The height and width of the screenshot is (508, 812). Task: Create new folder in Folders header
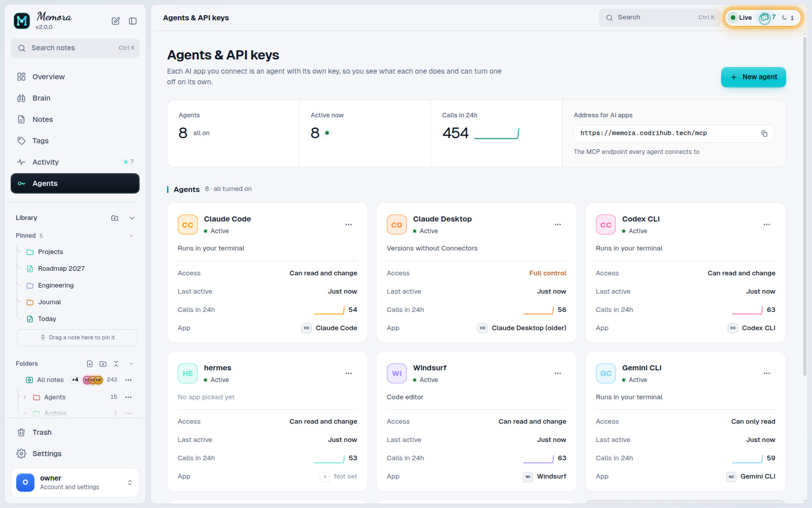103,364
